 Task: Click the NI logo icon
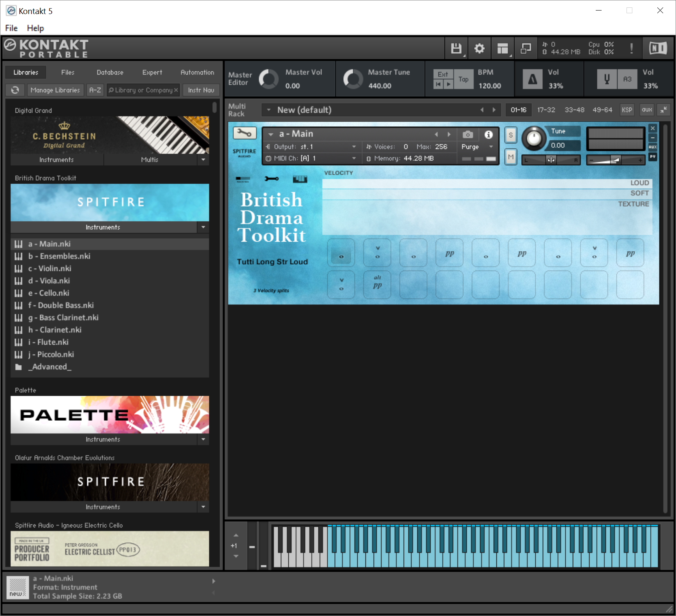[658, 48]
